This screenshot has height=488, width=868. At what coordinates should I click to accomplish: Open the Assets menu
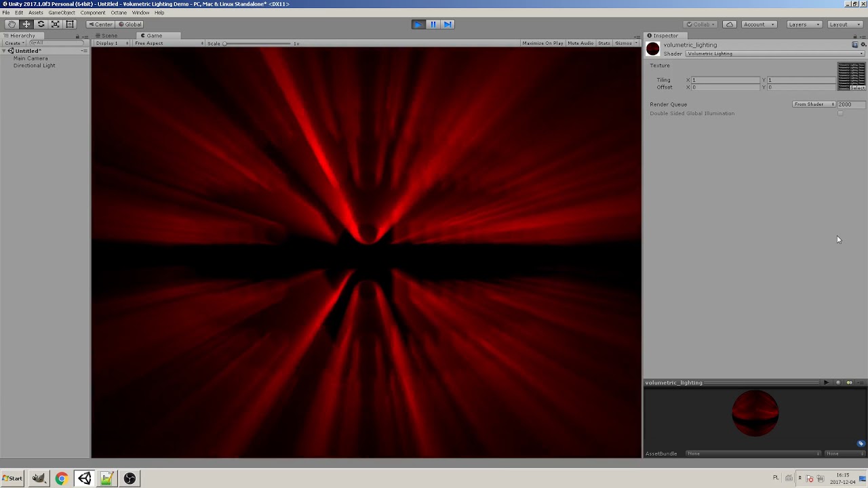[35, 13]
